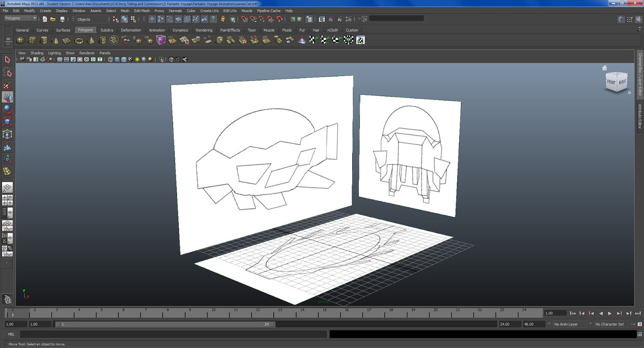644x348 pixels.
Task: Activate the Lasso select tool
Action: click(x=7, y=72)
